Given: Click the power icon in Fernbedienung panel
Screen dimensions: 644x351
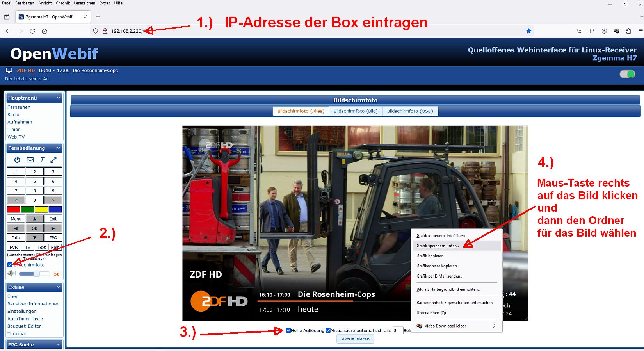Looking at the screenshot, I should click(17, 160).
